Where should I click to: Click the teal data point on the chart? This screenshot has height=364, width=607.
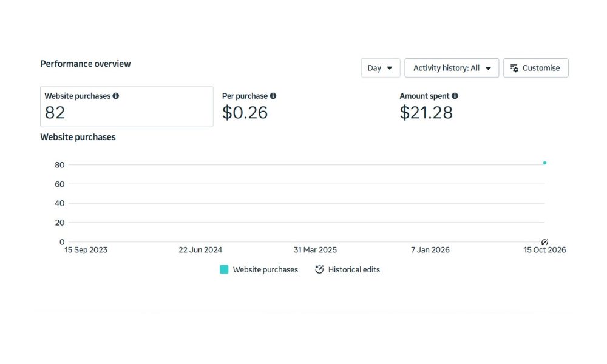544,163
